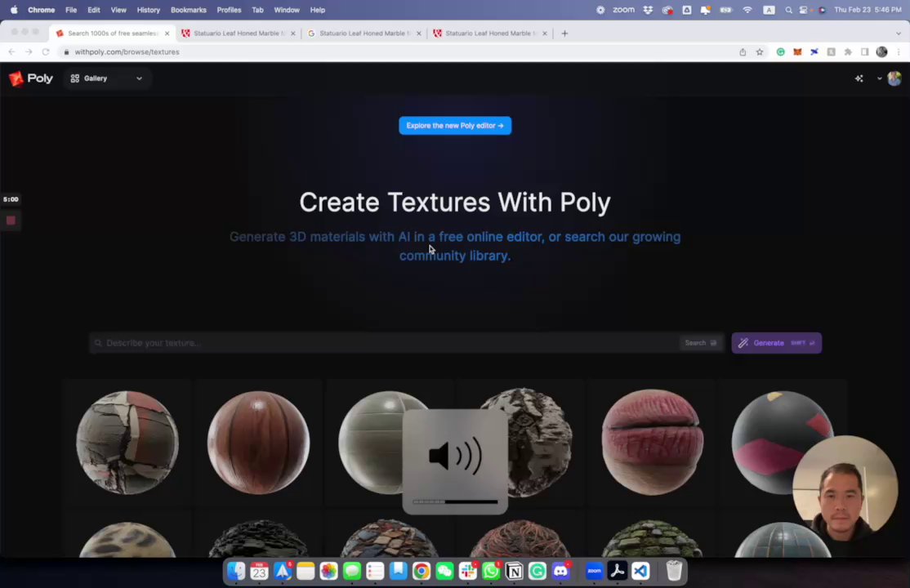Open Adobe Acrobat from the Dock
The image size is (910, 588).
617,571
